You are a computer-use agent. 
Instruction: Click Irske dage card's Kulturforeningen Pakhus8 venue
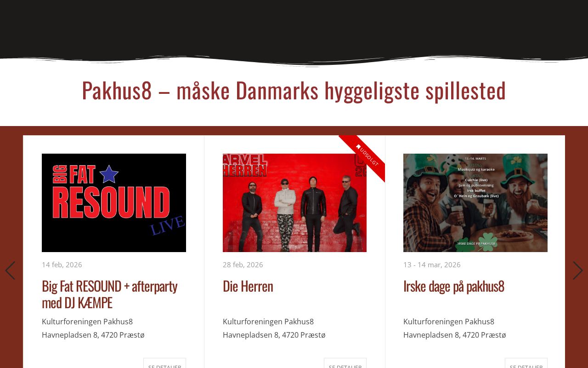pos(449,322)
